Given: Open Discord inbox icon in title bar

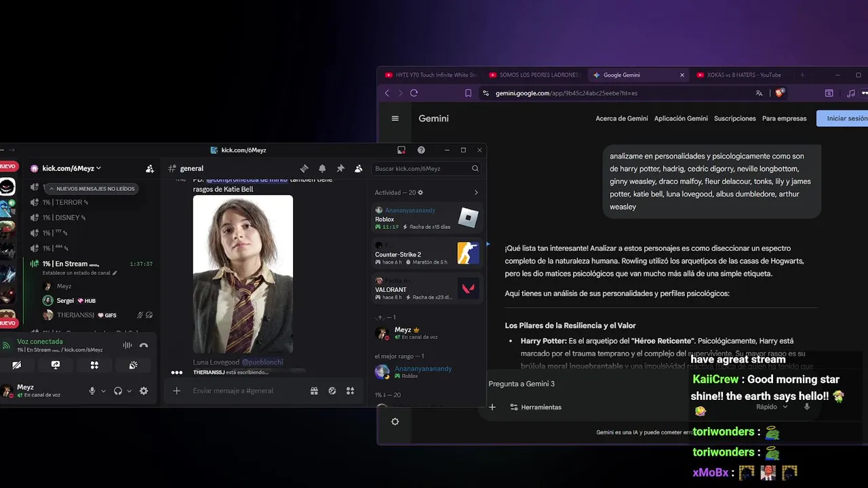Looking at the screenshot, I should [401, 150].
